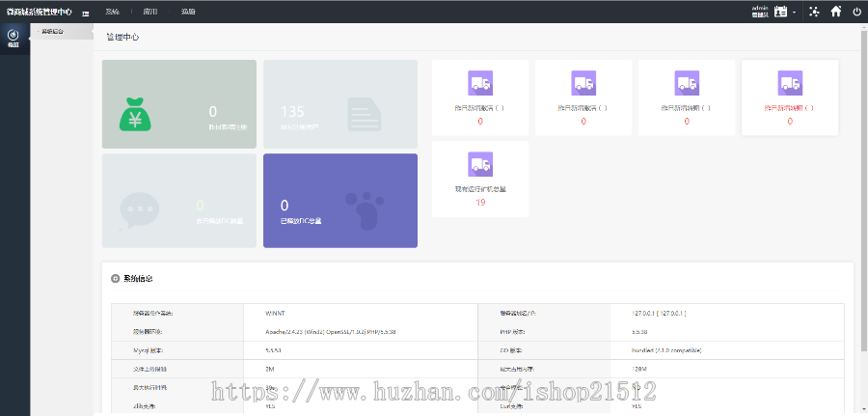Select the PHP version 5.5.38 cell
868x416 pixels.
pos(727,332)
